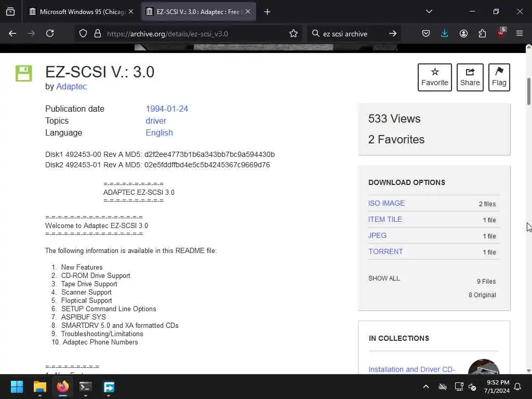532x399 pixels.
Task: Open tracking protection shield icon
Action: pyautogui.click(x=83, y=34)
